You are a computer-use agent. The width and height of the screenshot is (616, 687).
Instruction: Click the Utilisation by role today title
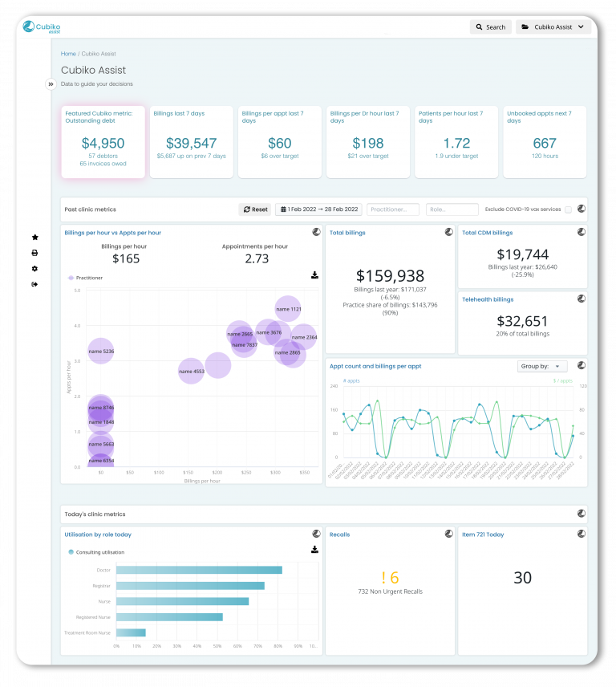click(98, 535)
